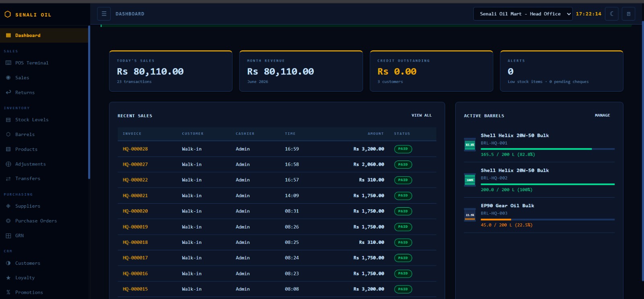This screenshot has width=644, height=299.
Task: Click the orange BRL-HQ-003 level bar
Action: [496, 219]
